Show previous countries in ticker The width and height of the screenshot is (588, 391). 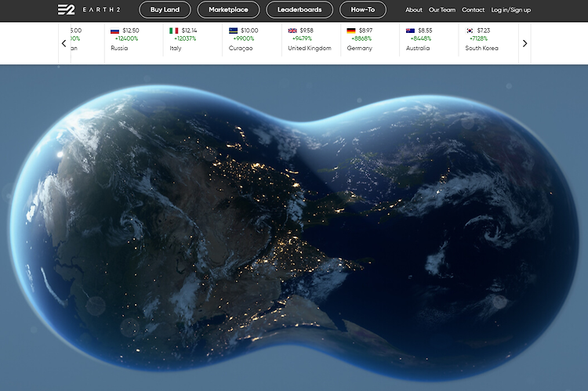click(64, 43)
